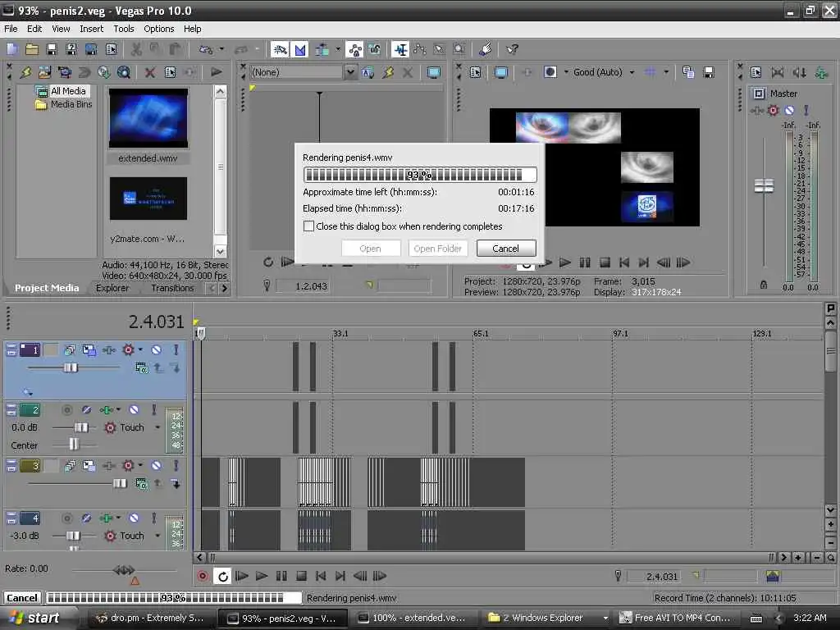Select the Envelope Edit tool icon
Image resolution: width=840 pixels, height=630 pixels.
pyautogui.click(x=420, y=50)
